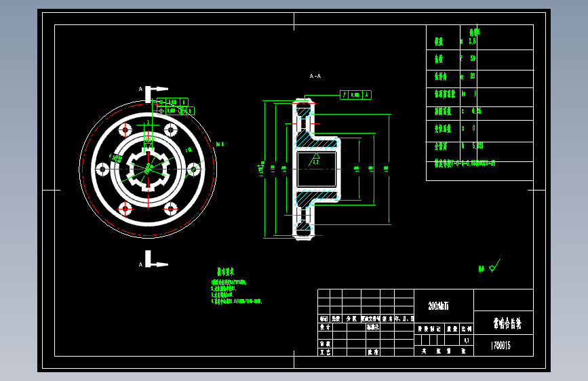Image resolution: width=588 pixels, height=381 pixels.
Task: Click the 其余 surface roughness symbol
Action: 489,266
